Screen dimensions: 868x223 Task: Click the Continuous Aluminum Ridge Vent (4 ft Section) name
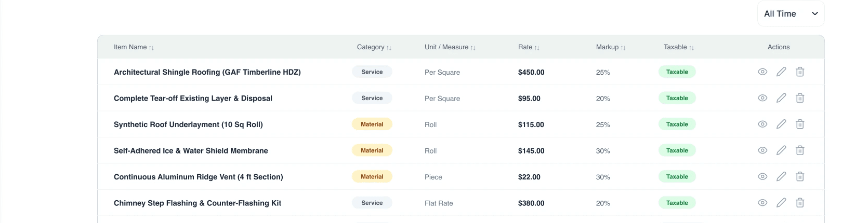[x=199, y=177]
